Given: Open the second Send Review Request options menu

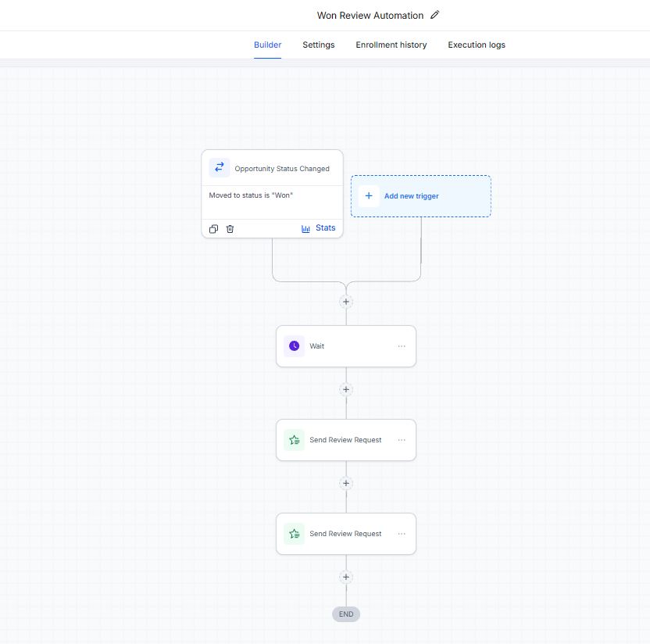Looking at the screenshot, I should tap(402, 534).
